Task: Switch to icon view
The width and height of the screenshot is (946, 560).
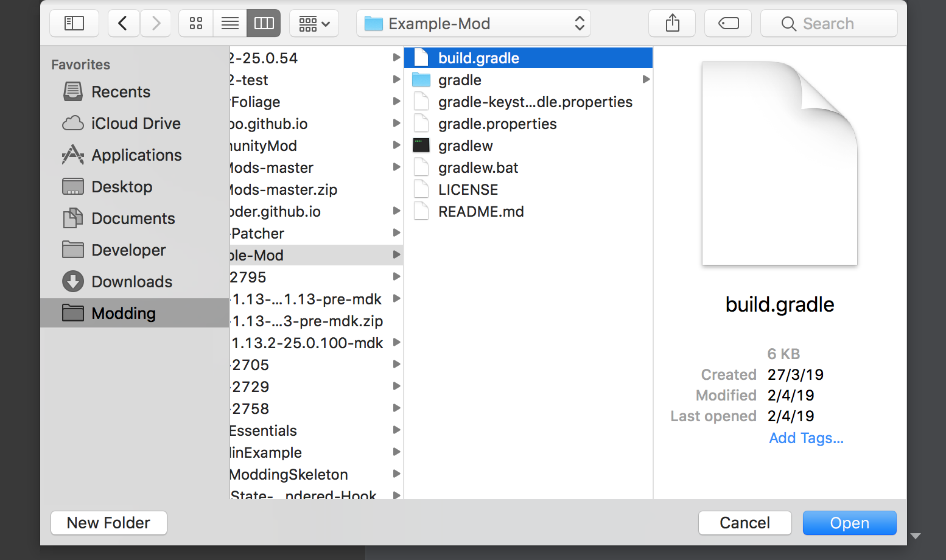Action: pos(195,23)
